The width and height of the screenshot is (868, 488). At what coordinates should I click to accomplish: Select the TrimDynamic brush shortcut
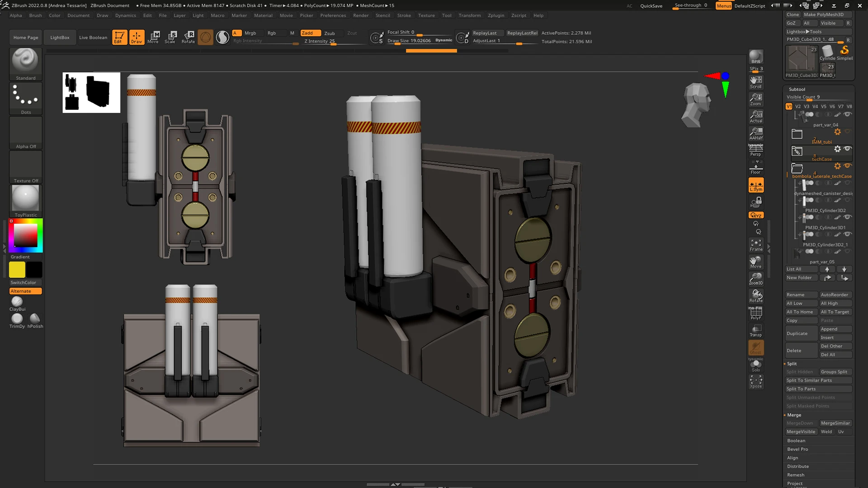click(x=17, y=321)
